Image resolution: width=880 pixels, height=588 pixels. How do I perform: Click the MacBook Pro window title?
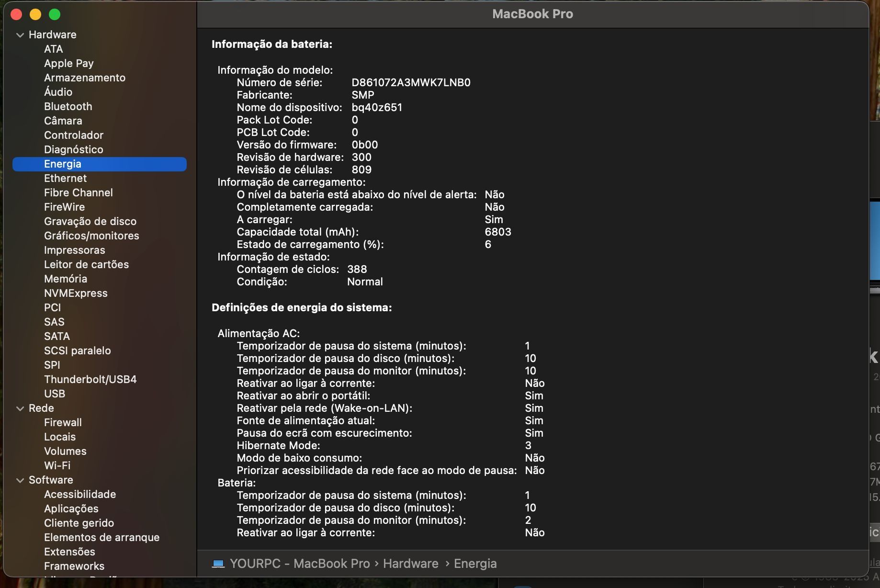(x=532, y=14)
